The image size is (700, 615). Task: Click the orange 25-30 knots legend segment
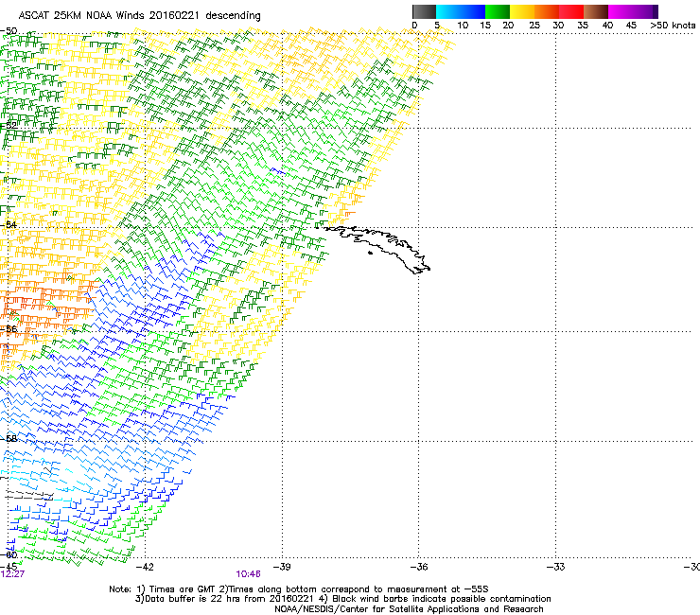pos(547,11)
